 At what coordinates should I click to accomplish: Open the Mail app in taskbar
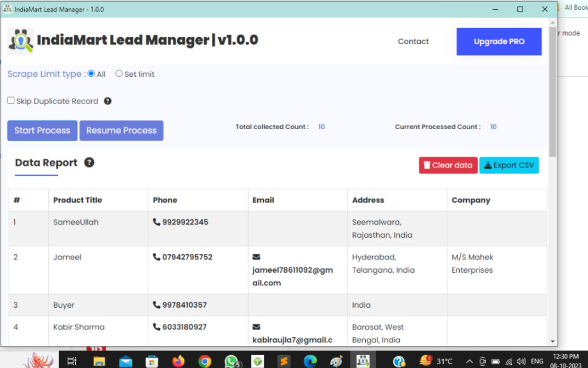pos(125,361)
